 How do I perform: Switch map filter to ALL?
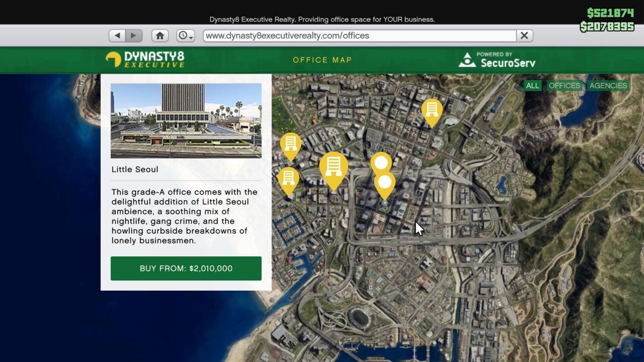(x=532, y=85)
